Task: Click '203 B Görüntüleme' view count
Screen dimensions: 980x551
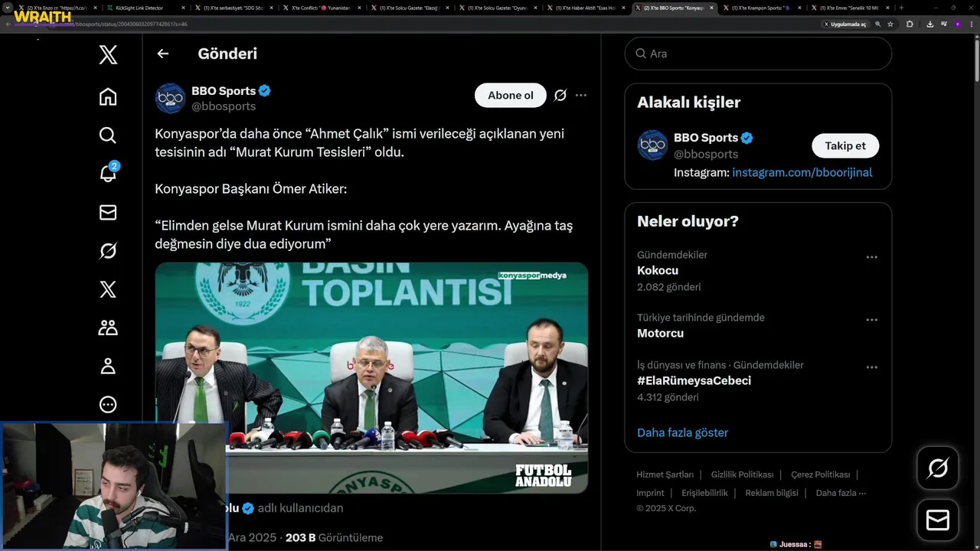Action: 334,538
